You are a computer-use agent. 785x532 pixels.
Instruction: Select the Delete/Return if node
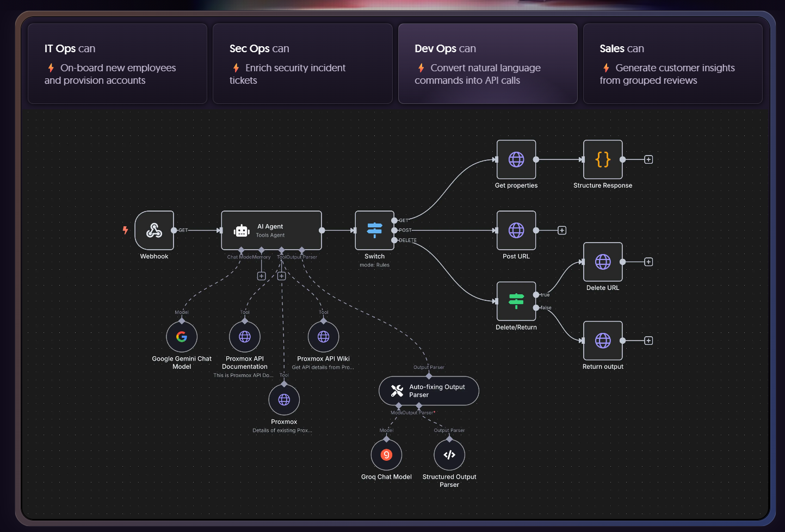tap(516, 301)
